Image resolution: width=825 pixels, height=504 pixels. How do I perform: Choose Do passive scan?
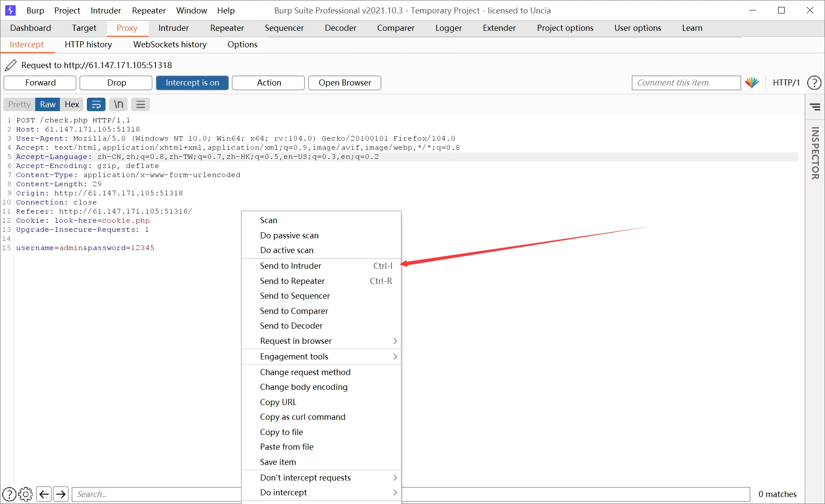pos(321,235)
